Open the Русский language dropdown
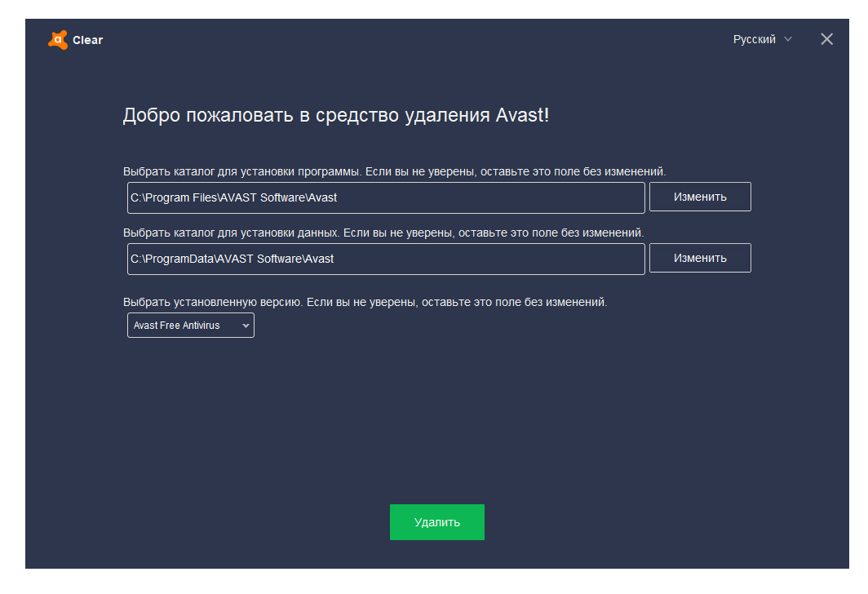Viewport: 868px width, 594px height. tap(762, 39)
